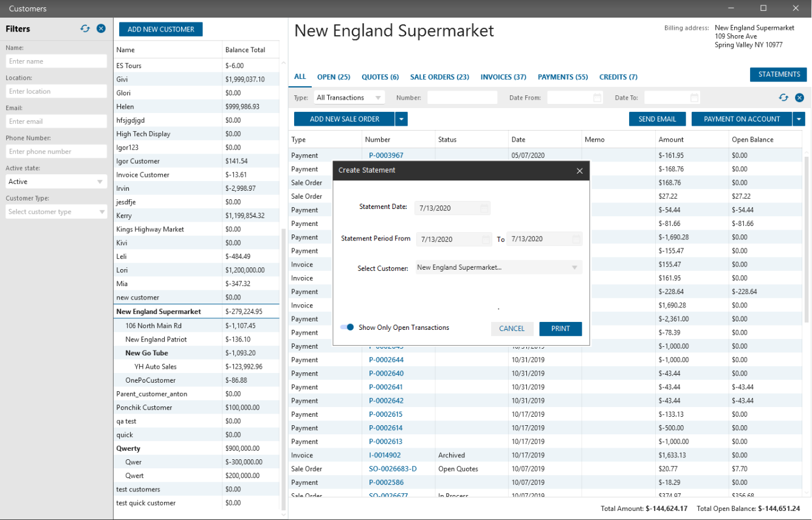Select customer Qwerty in list
This screenshot has width=812, height=520.
click(196, 449)
